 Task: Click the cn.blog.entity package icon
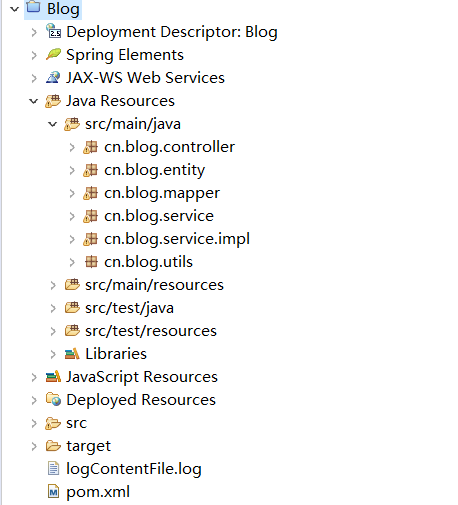(90, 170)
